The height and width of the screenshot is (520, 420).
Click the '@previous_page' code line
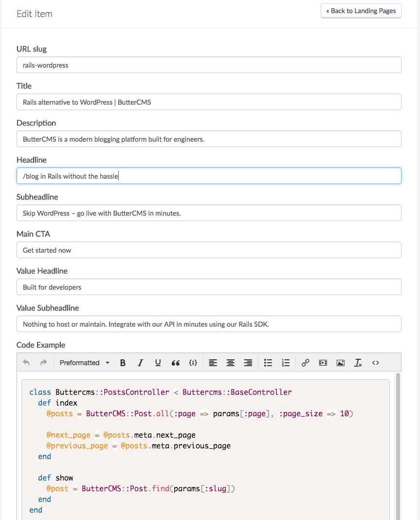[x=139, y=446]
